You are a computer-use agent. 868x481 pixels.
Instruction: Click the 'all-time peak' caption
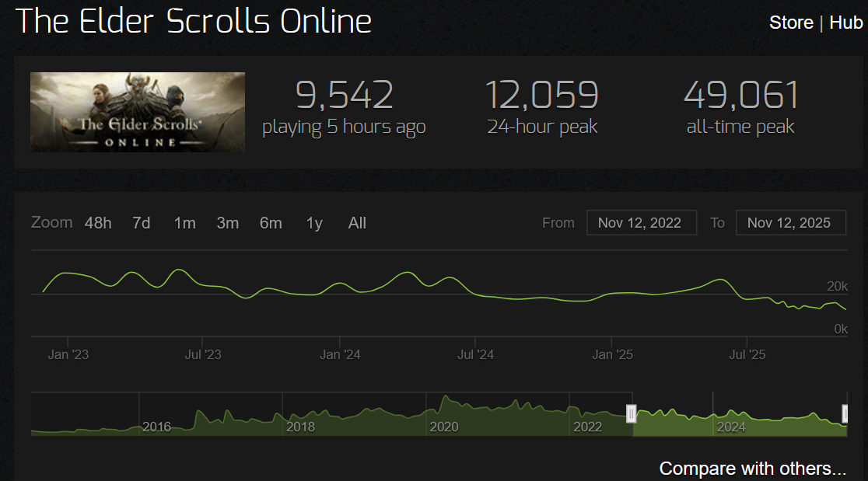pos(740,127)
